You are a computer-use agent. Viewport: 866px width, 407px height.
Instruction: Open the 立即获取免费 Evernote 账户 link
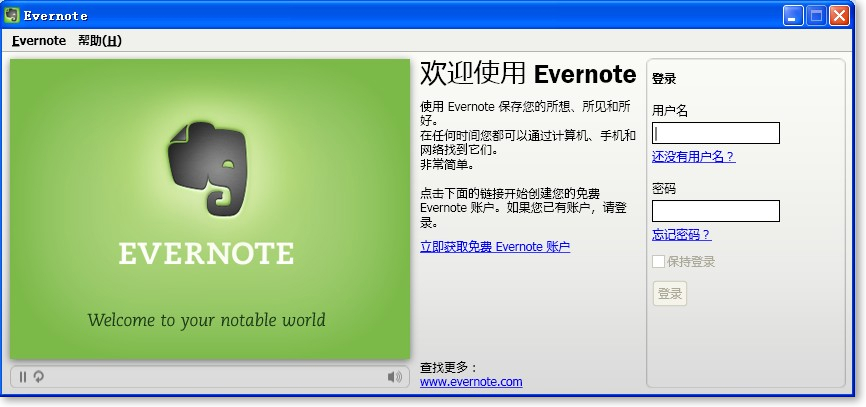[x=495, y=247]
